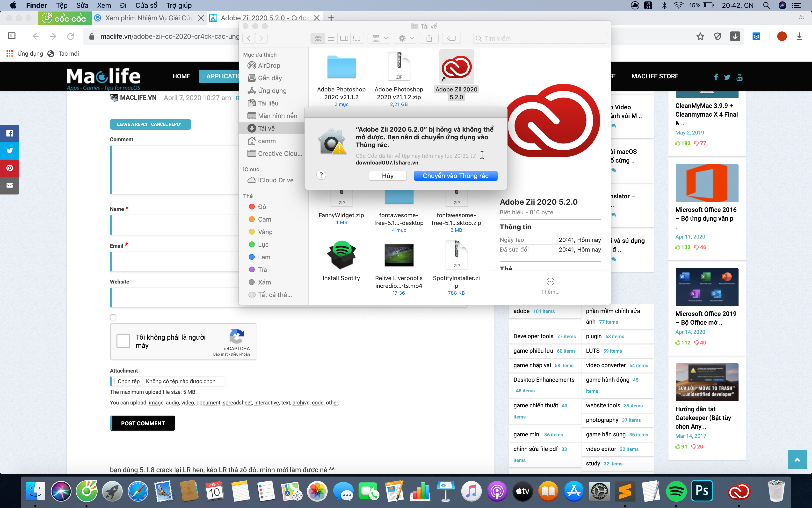Image resolution: width=812 pixels, height=508 pixels.
Task: Select Install Spotify file
Action: point(341,261)
